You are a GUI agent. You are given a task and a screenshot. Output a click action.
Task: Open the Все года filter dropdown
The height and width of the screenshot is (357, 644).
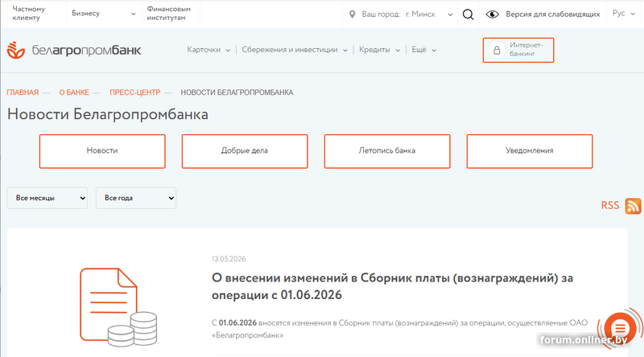[136, 198]
